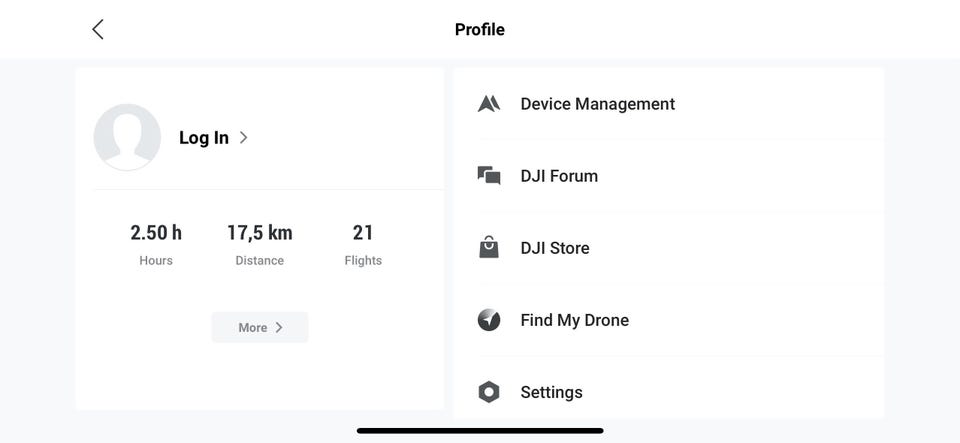Tap the Find My Drone compass icon
960x443 pixels.
[489, 320]
